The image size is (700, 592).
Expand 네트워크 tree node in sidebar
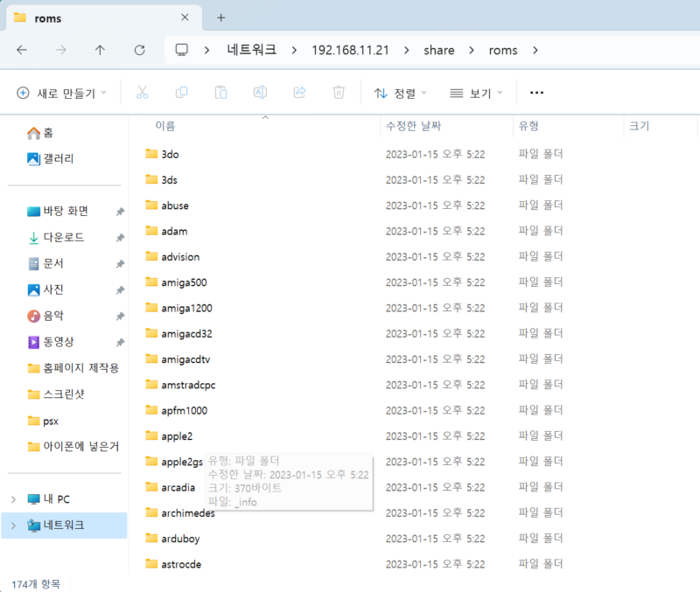click(x=13, y=526)
